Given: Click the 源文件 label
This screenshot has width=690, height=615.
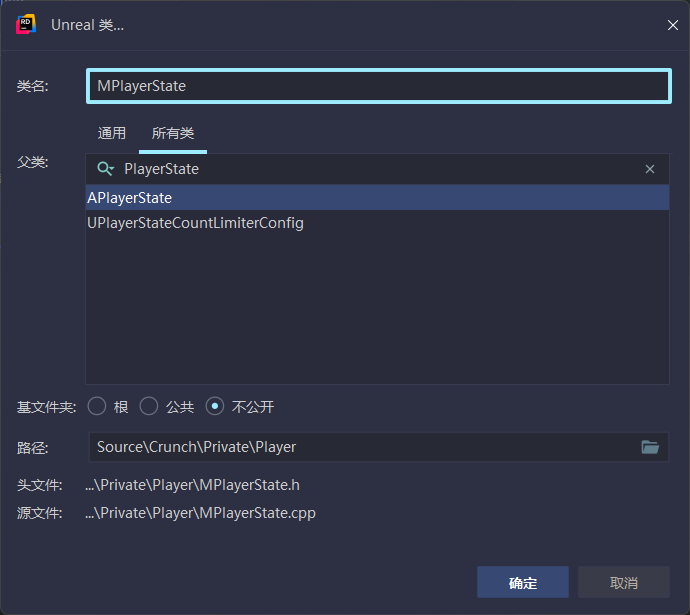Looking at the screenshot, I should tap(39, 513).
